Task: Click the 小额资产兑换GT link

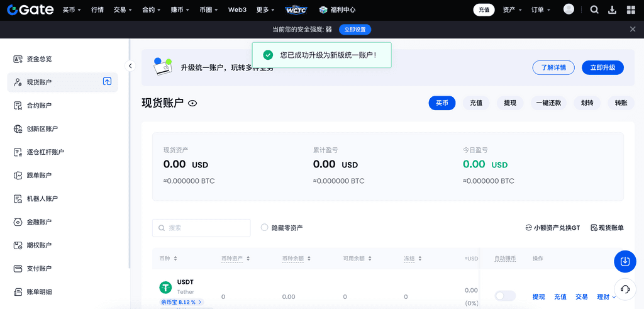Action: [x=552, y=228]
